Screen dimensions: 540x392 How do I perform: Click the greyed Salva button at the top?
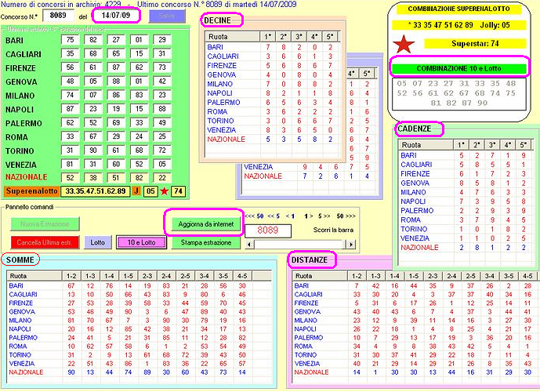[167, 16]
